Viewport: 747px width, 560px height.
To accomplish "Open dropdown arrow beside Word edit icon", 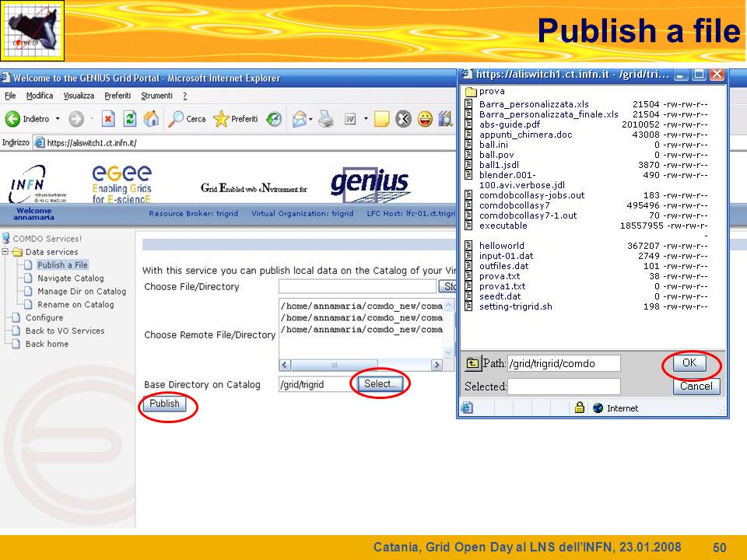I will [x=366, y=118].
